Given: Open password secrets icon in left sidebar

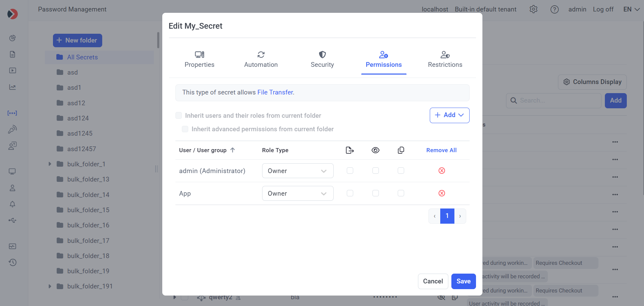Looking at the screenshot, I should [x=12, y=113].
